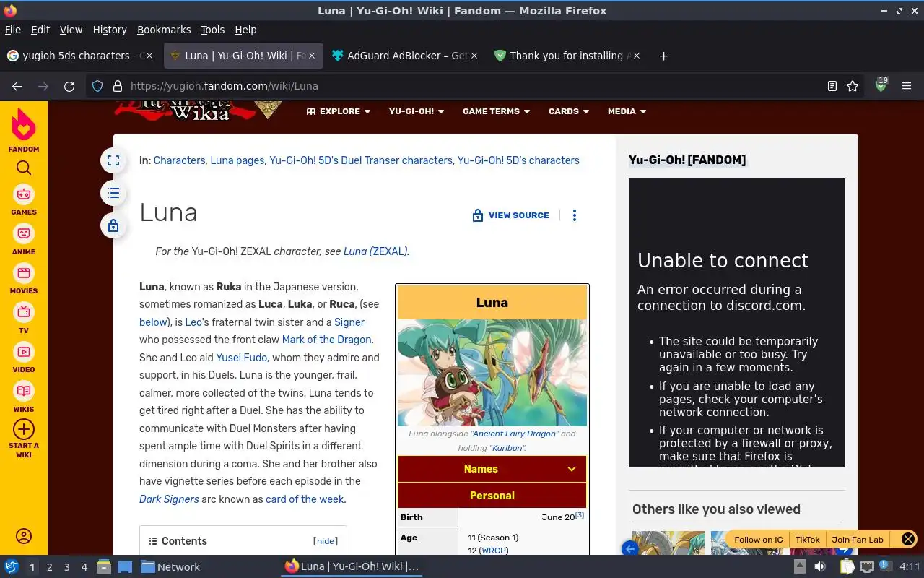Follow the Luna (ZEXAL) link
This screenshot has width=924, height=578.
(375, 251)
